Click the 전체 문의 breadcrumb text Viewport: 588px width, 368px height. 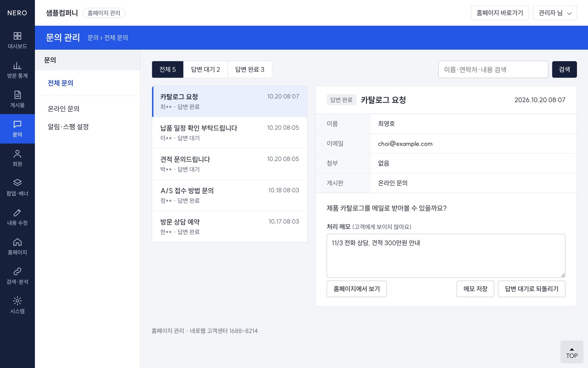116,38
